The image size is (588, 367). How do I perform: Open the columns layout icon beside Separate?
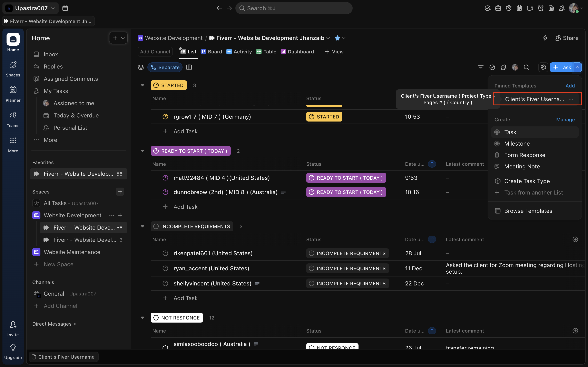pyautogui.click(x=189, y=67)
